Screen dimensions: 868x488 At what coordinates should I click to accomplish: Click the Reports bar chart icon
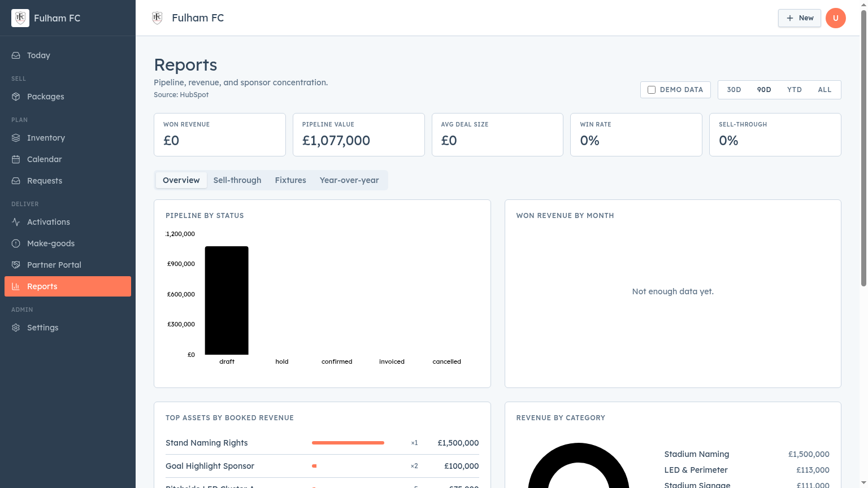coord(16,286)
